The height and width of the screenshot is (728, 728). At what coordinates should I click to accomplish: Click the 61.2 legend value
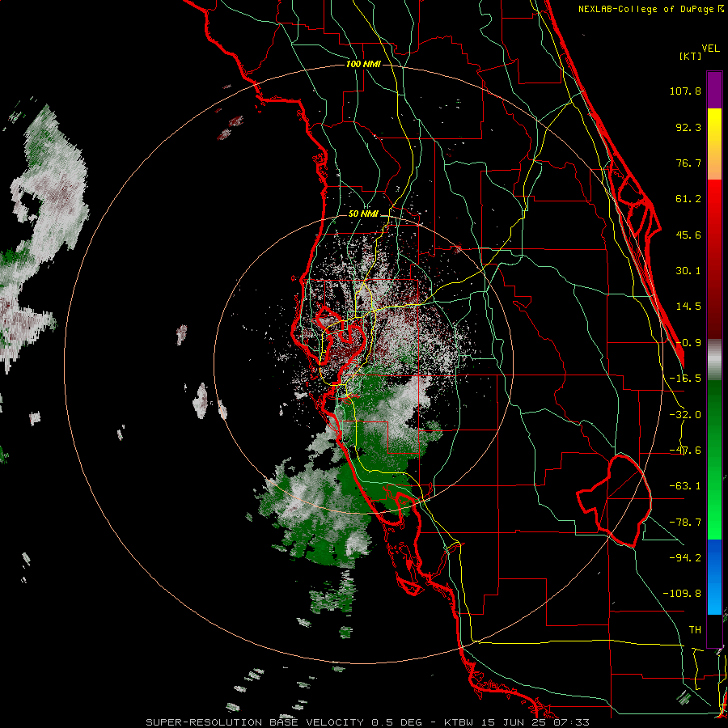[x=688, y=199]
